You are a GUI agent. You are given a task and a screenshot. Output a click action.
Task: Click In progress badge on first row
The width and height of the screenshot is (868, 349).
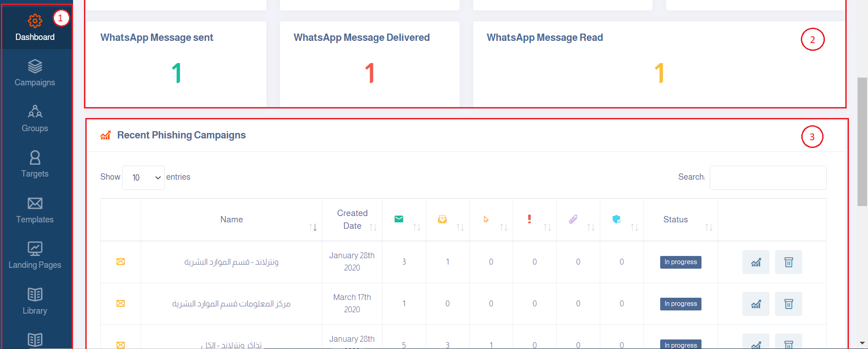click(x=681, y=262)
